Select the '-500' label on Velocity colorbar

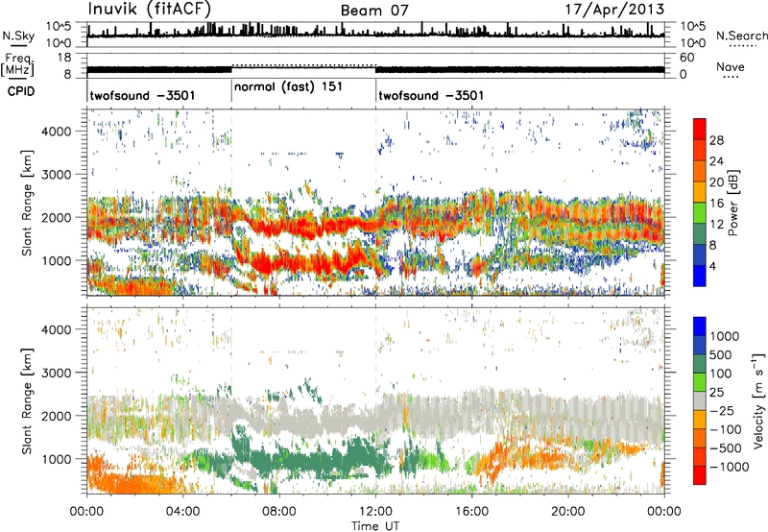click(x=726, y=448)
